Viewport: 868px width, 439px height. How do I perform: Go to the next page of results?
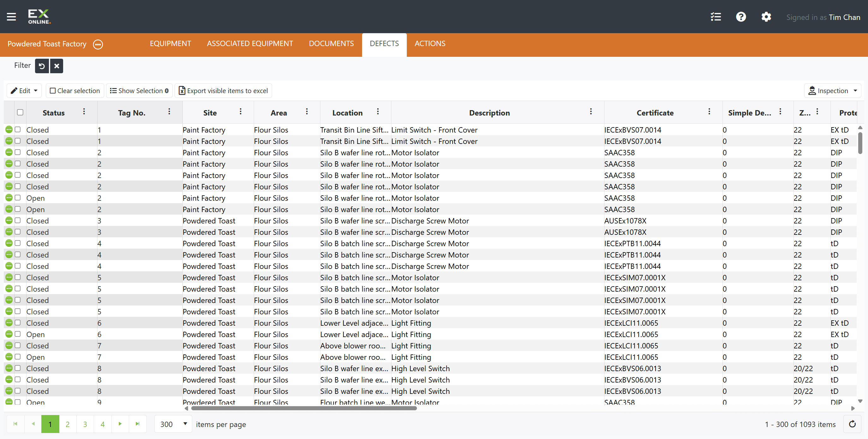pyautogui.click(x=120, y=424)
